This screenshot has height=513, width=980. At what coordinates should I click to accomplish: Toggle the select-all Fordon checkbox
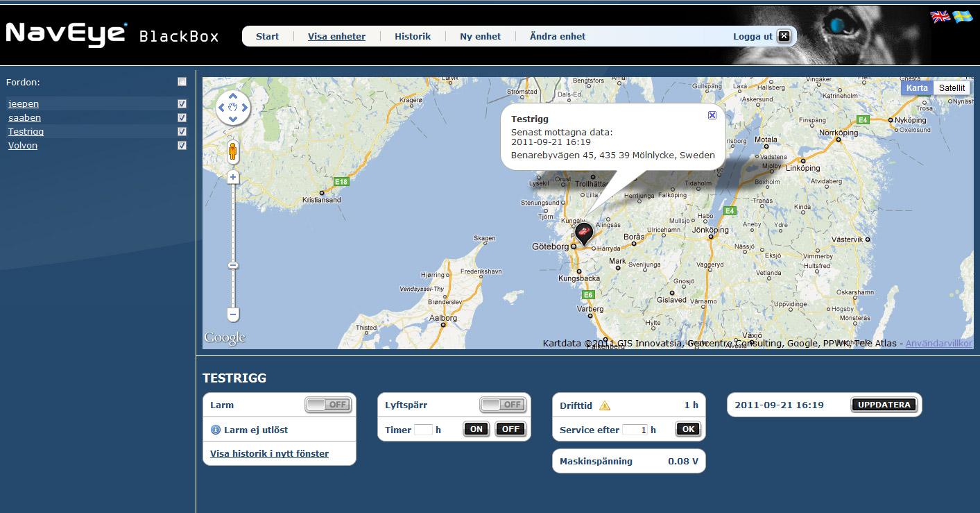click(x=182, y=82)
